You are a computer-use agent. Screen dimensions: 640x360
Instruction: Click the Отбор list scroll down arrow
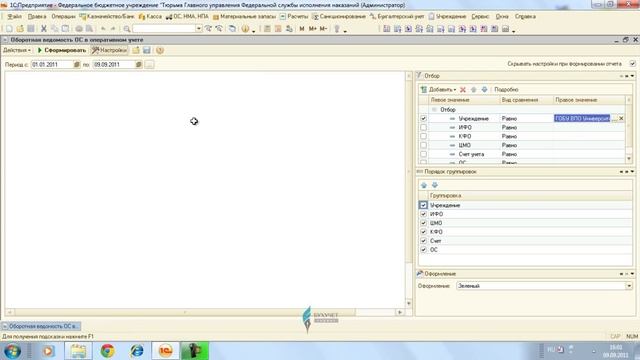(x=629, y=159)
